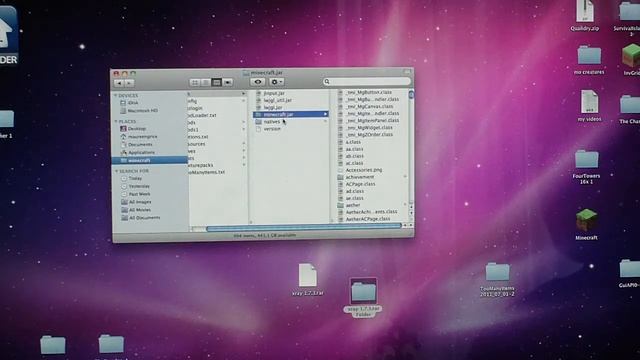Select my videos file on desktop
The image size is (640, 360).
(x=589, y=106)
